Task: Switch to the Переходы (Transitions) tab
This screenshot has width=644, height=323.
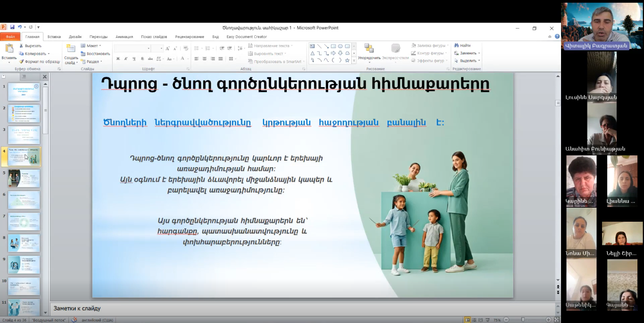Action: [99, 36]
